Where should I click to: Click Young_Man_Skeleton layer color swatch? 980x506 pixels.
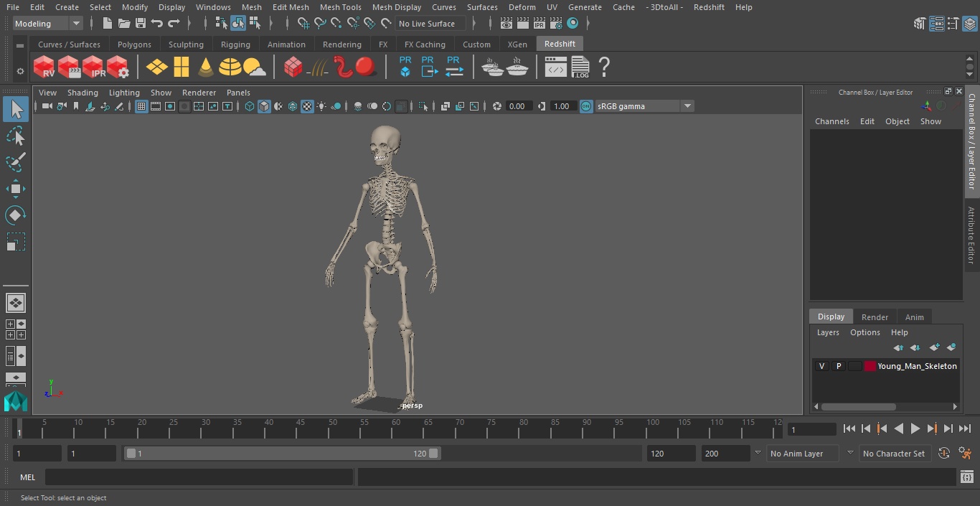tap(870, 366)
